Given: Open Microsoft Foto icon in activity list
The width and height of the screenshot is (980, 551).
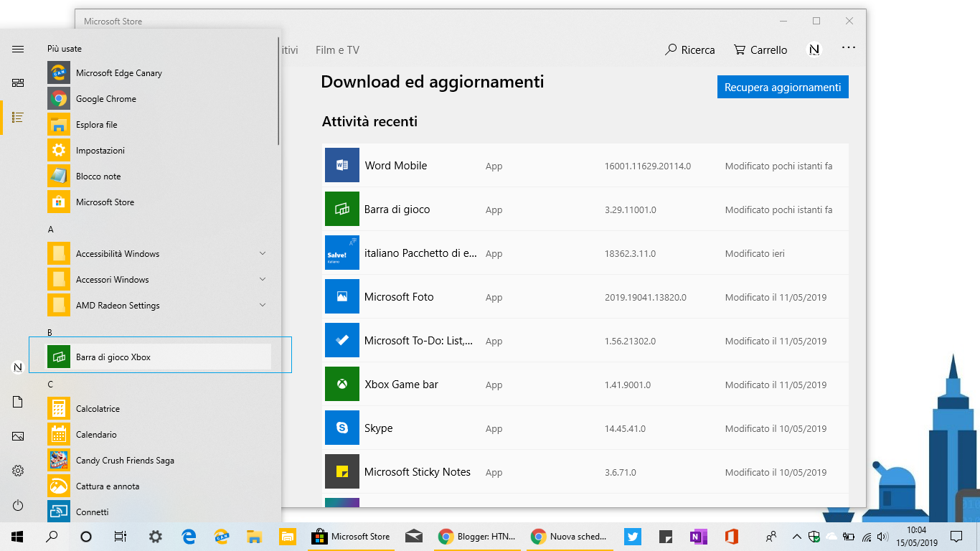Looking at the screenshot, I should [342, 297].
